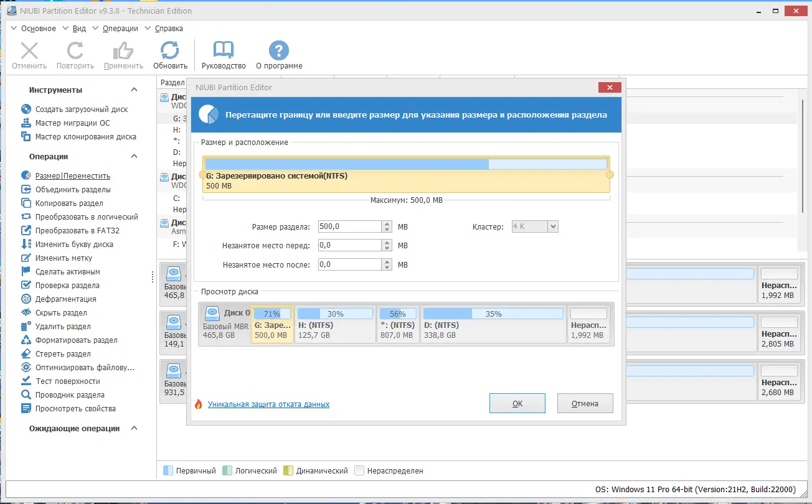Viewport: 812px width, 504px height.
Task: Click Стереть раздел eraser icon
Action: click(26, 353)
